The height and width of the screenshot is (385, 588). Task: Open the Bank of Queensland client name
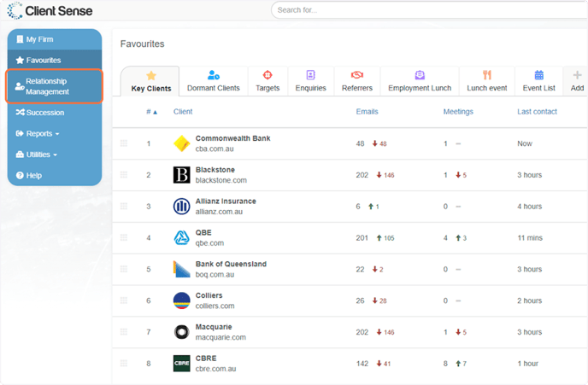[x=231, y=264]
